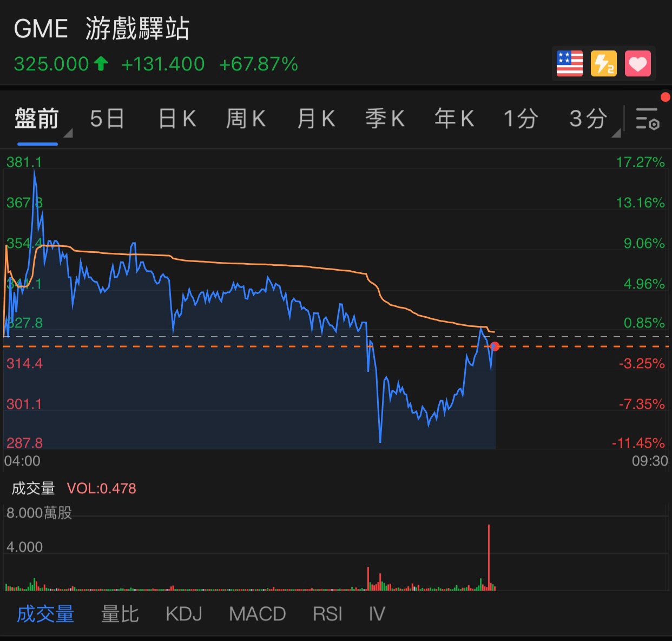This screenshot has height=641, width=672.
Task: Tap the 0.85% percent axis label
Action: click(644, 323)
